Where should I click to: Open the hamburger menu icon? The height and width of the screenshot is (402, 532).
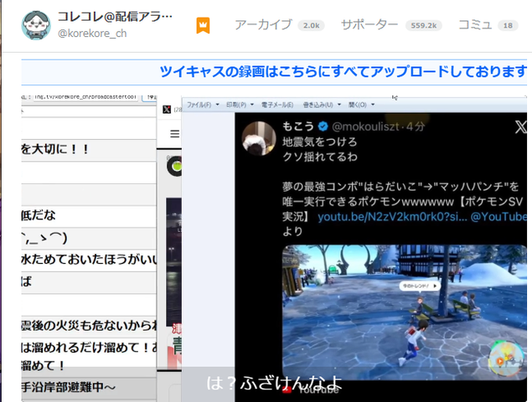tap(175, 134)
